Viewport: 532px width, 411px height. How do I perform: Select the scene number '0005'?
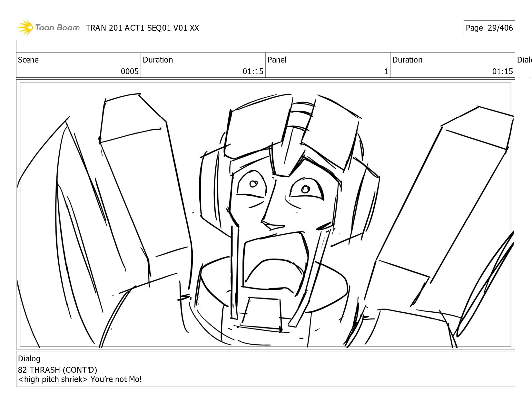pos(130,71)
